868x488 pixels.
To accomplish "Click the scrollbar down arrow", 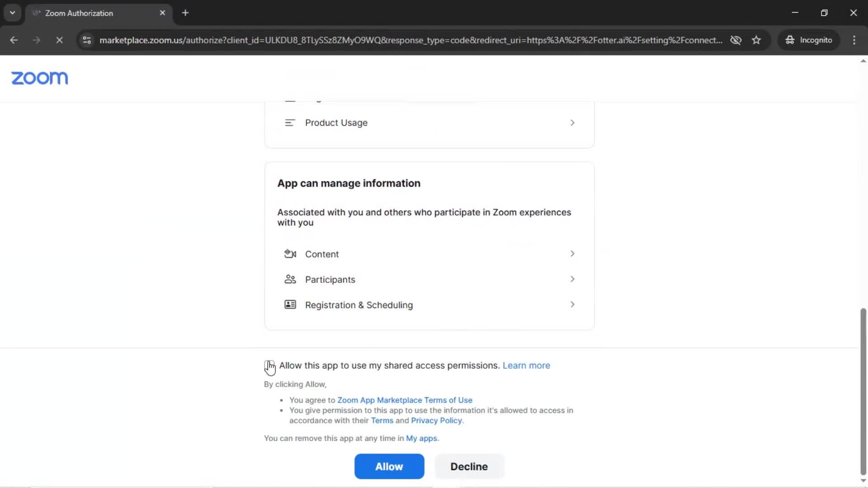I will 863,481.
